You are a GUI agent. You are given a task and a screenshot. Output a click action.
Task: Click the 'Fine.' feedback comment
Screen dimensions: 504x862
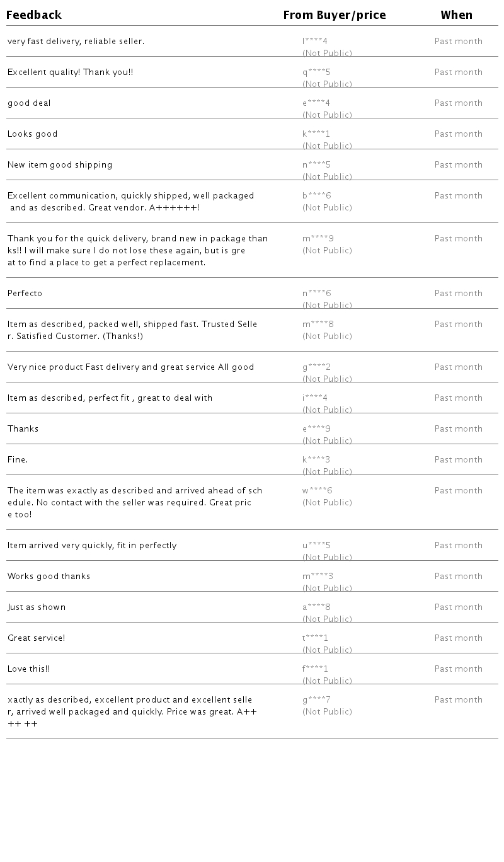tap(18, 460)
